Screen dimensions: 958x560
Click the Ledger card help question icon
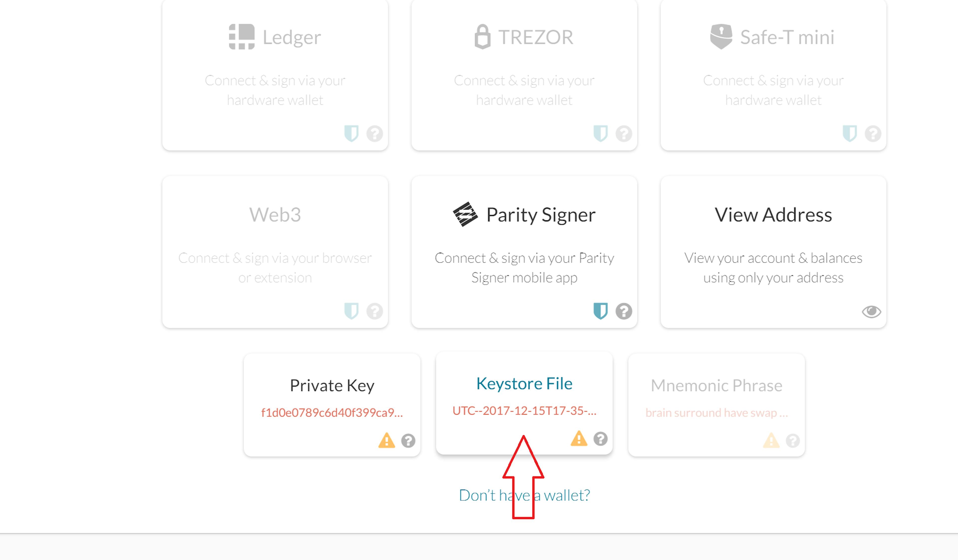[374, 133]
